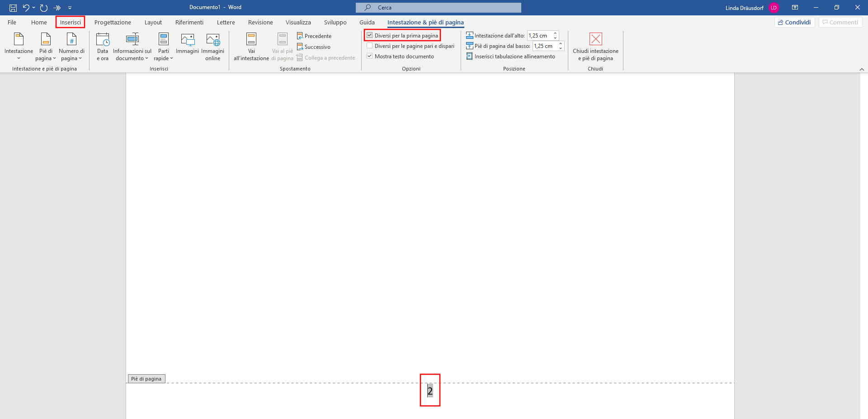Toggle Mostra testo documento checkbox
This screenshot has height=419, width=868.
pos(370,56)
